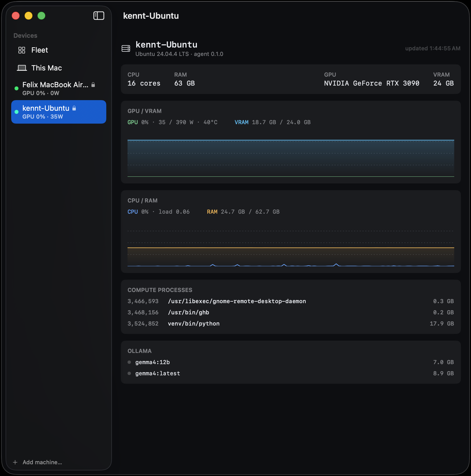
Task: Click gemma4:12b model name
Action: tap(152, 362)
